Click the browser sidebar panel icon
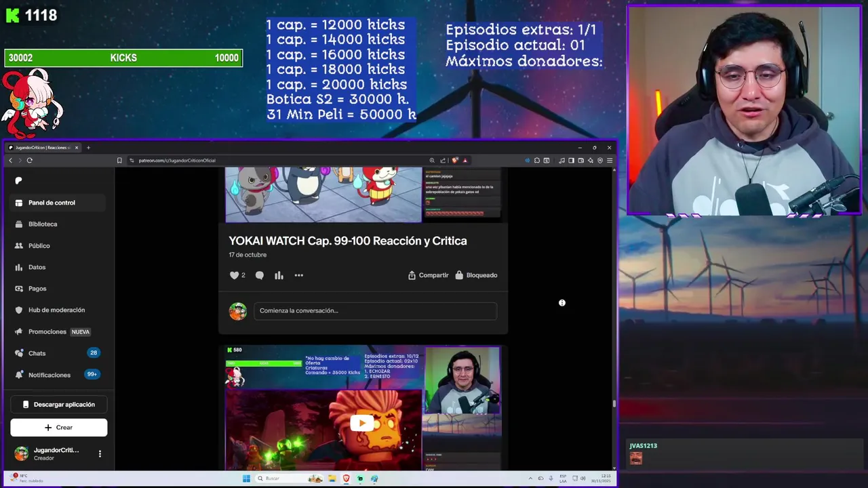This screenshot has height=488, width=868. pyautogui.click(x=571, y=161)
